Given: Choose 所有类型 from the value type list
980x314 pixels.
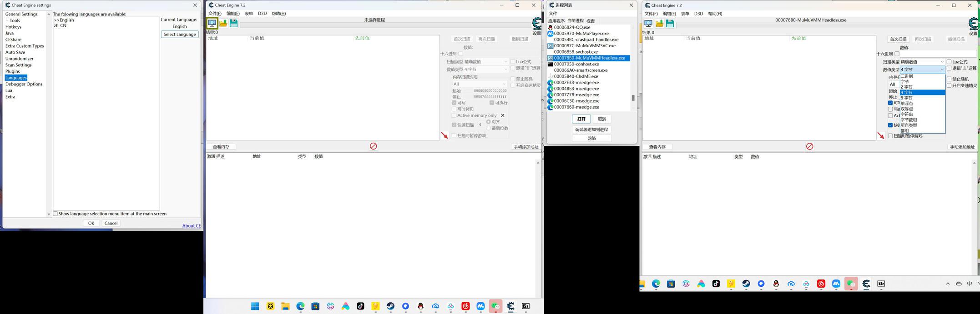Looking at the screenshot, I should pyautogui.click(x=922, y=125).
